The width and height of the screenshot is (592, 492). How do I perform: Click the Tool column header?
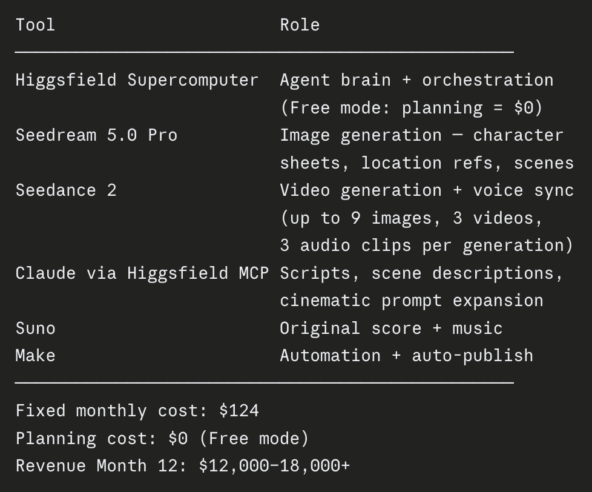click(35, 25)
